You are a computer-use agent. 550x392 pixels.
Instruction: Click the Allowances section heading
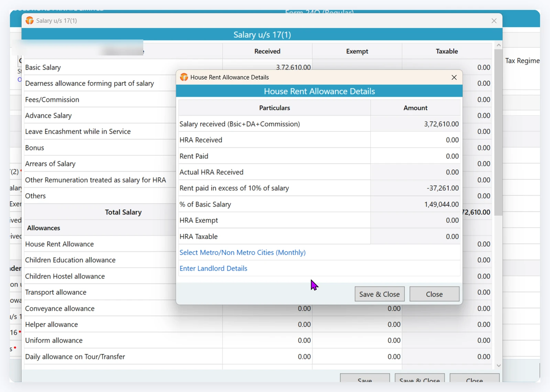tap(44, 228)
